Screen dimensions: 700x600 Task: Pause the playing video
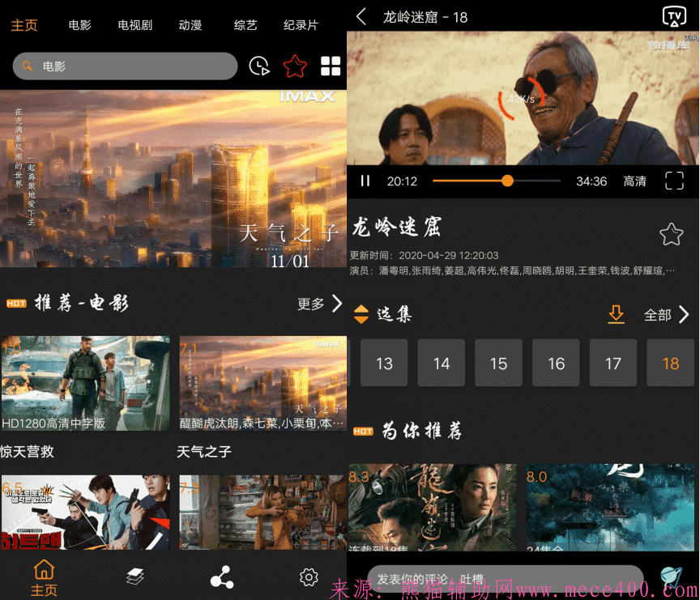pos(365,181)
